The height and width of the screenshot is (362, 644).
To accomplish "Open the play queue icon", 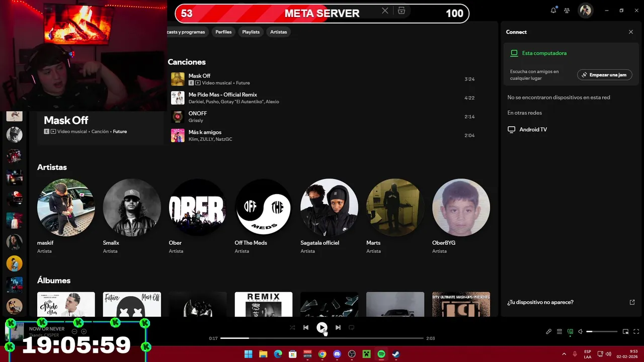I will 559,331.
